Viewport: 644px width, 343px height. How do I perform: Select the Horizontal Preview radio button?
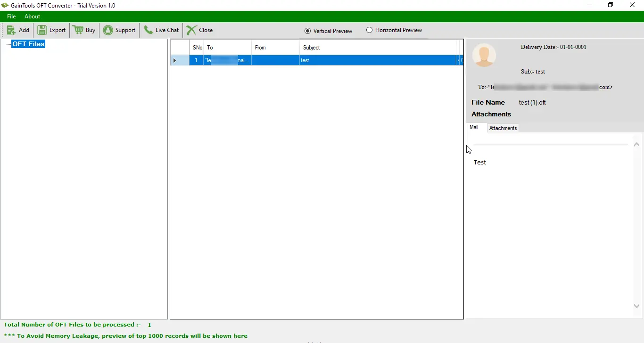pos(370,30)
